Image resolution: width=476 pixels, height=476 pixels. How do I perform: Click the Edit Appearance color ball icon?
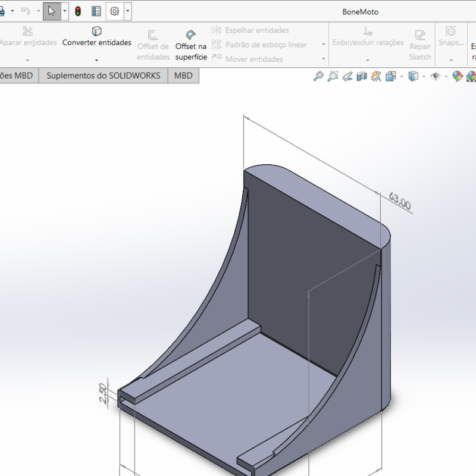pos(458,76)
